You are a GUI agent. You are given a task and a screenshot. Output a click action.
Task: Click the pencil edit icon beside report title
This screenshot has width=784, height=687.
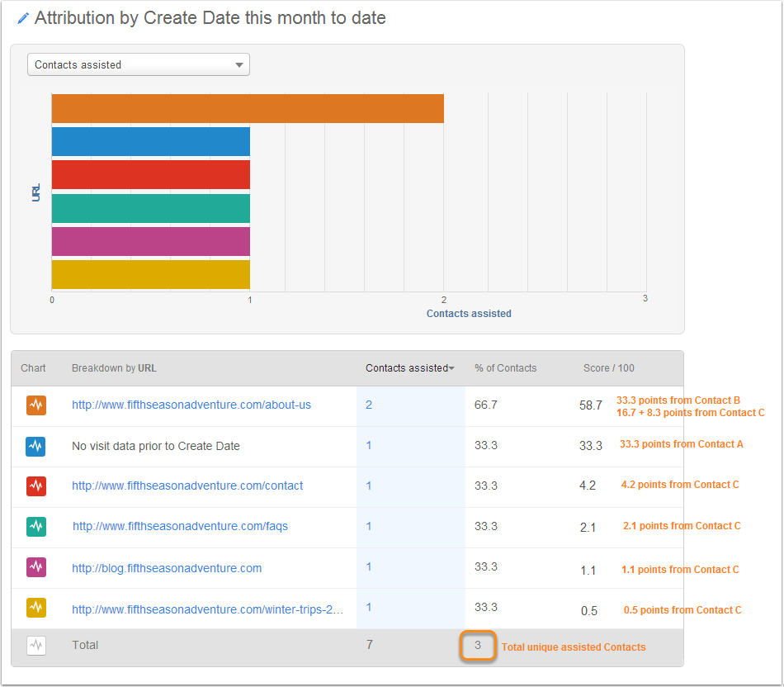23,18
